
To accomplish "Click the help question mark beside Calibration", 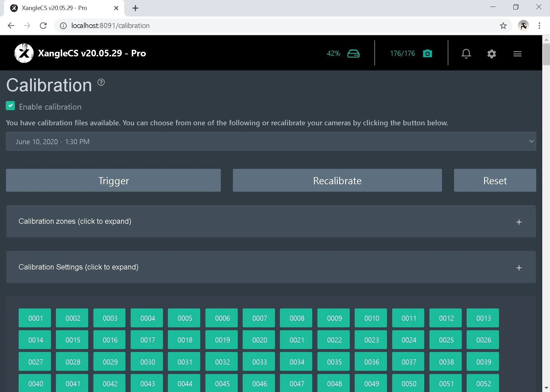I will pyautogui.click(x=101, y=82).
